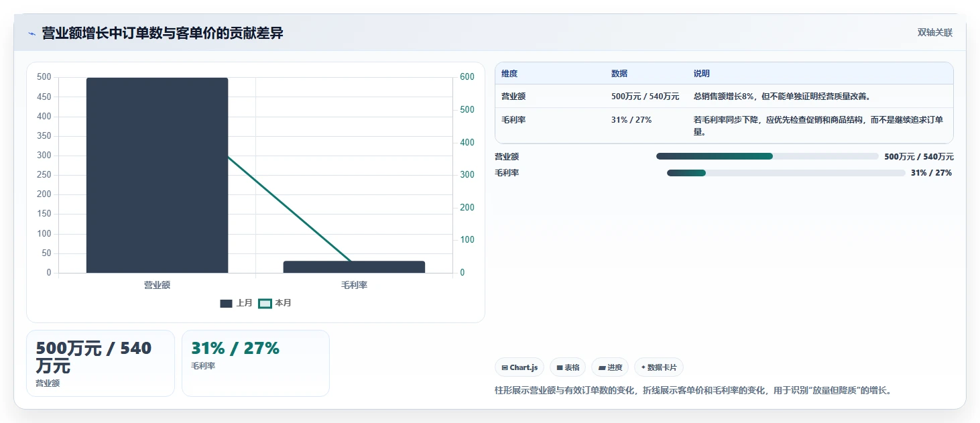Click the 500万元 / 540万元 table cell
The height and width of the screenshot is (423, 980).
tap(646, 97)
